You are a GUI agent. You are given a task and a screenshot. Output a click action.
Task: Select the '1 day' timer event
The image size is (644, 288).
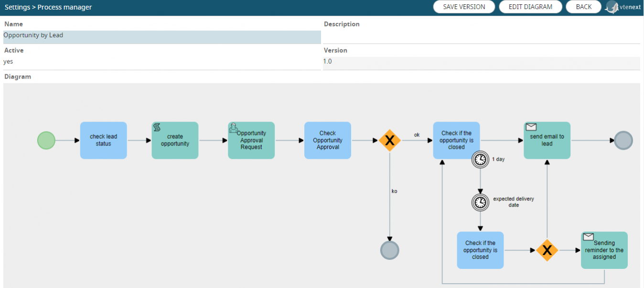click(480, 159)
